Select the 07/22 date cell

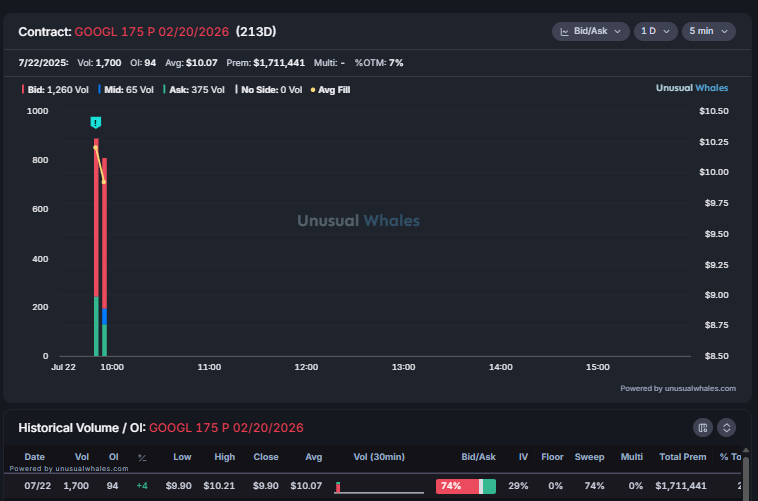pyautogui.click(x=38, y=486)
